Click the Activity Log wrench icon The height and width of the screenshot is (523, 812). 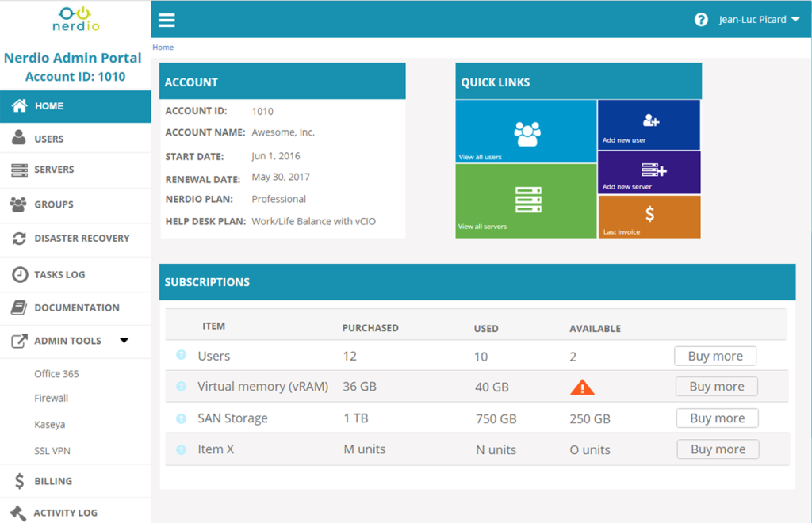point(17,512)
